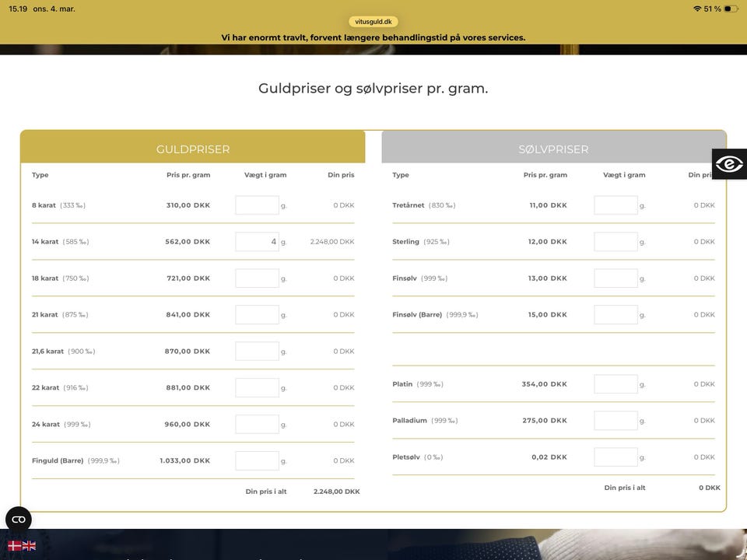The height and width of the screenshot is (560, 747).
Task: Click the Tretårnet weight input field
Action: [x=616, y=205]
